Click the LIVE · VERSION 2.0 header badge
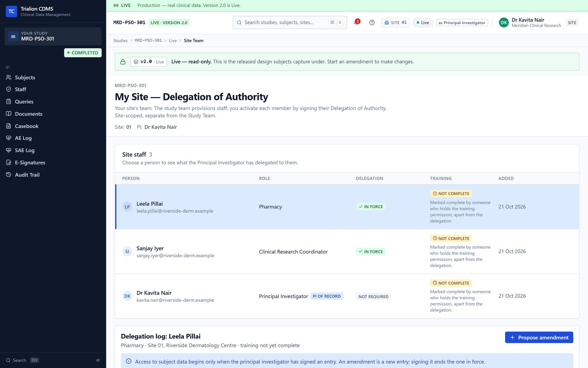The height and width of the screenshot is (368, 588). pos(169,23)
